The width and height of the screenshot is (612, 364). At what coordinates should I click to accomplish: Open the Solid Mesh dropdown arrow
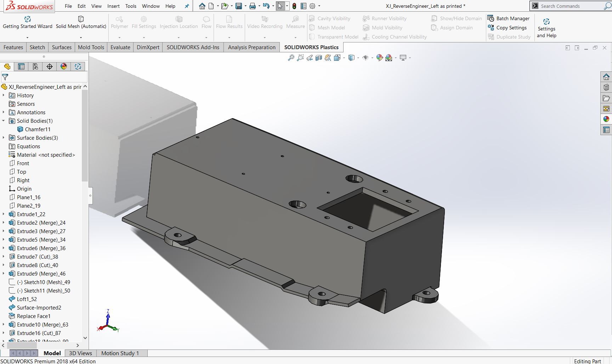[81, 37]
